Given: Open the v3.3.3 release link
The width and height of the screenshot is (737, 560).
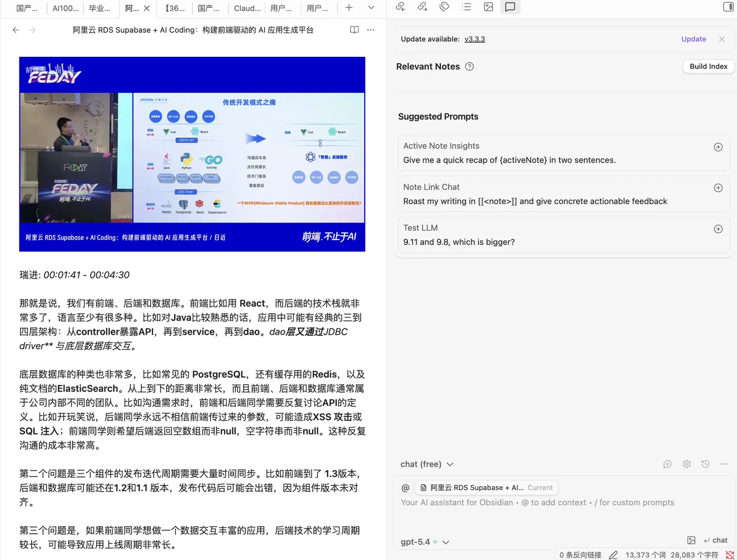Looking at the screenshot, I should coord(475,39).
